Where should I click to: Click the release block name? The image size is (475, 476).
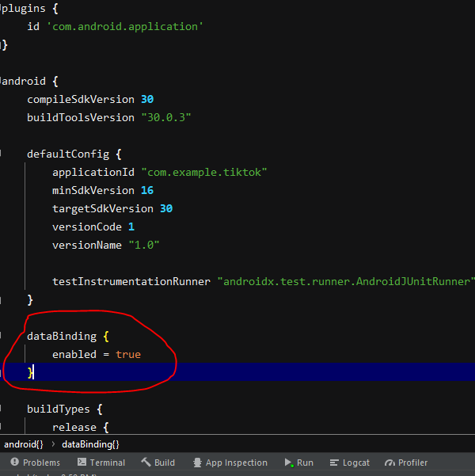tap(74, 428)
